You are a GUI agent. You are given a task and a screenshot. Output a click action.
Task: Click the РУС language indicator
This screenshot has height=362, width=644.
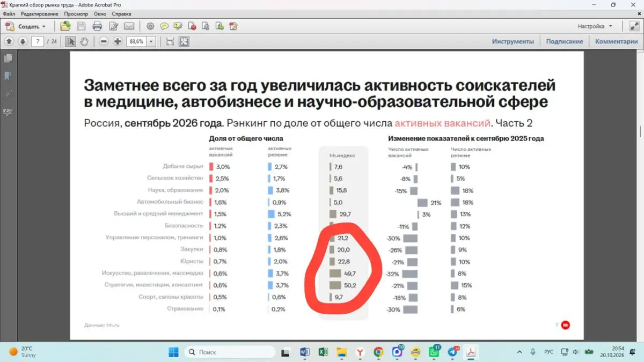click(548, 352)
